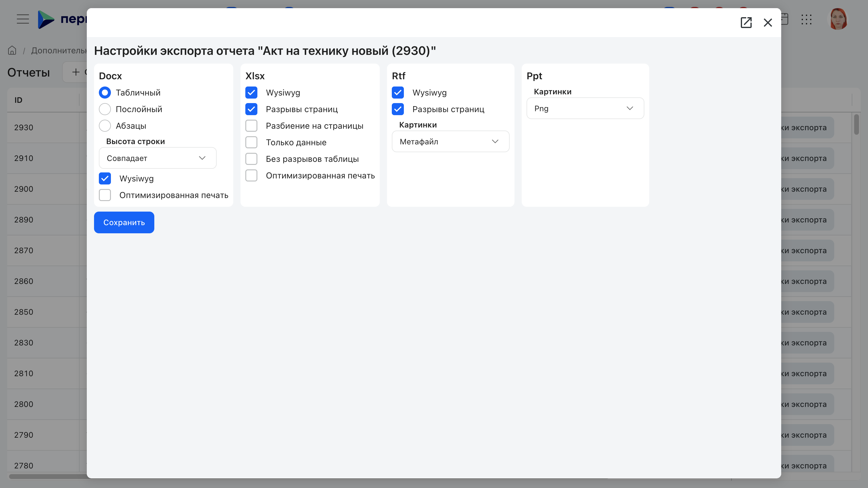868x488 pixels.
Task: Click export settings button in row 2900
Action: coord(807,189)
